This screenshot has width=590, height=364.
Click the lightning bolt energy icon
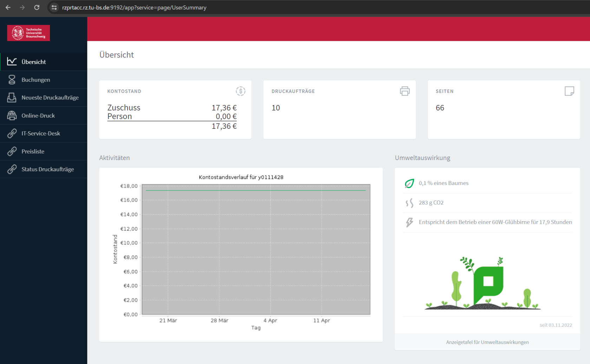[409, 222]
